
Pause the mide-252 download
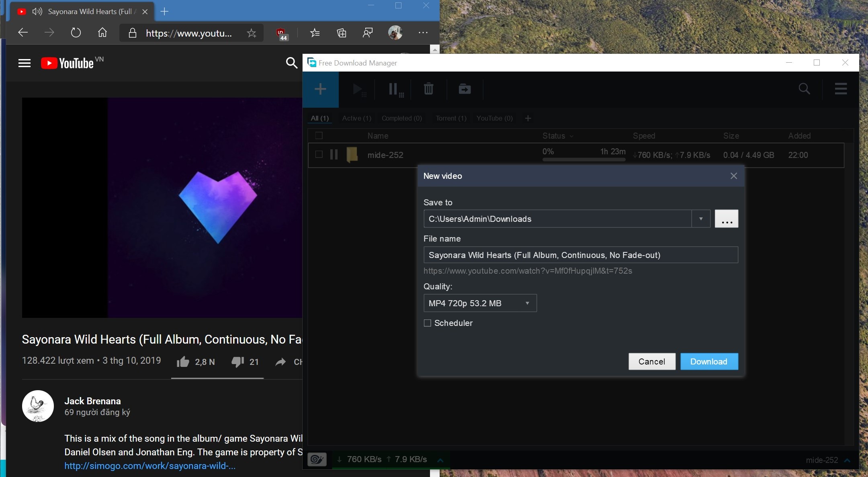point(334,155)
